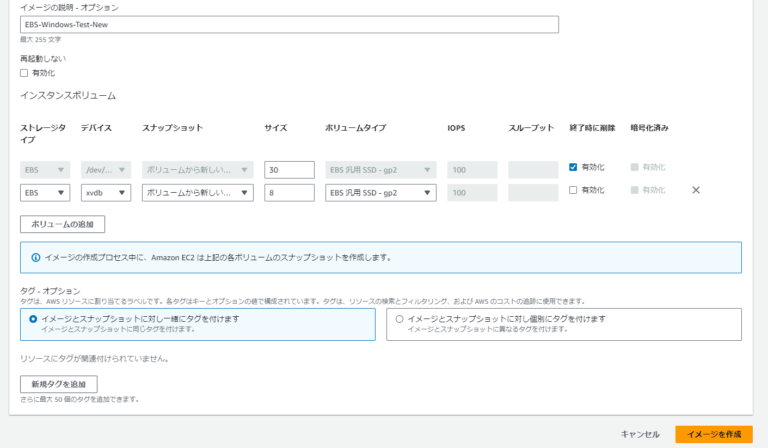This screenshot has width=768, height=448.
Task: Uncheck delete-on-termination for the 30 GiB volume
Action: pos(573,167)
